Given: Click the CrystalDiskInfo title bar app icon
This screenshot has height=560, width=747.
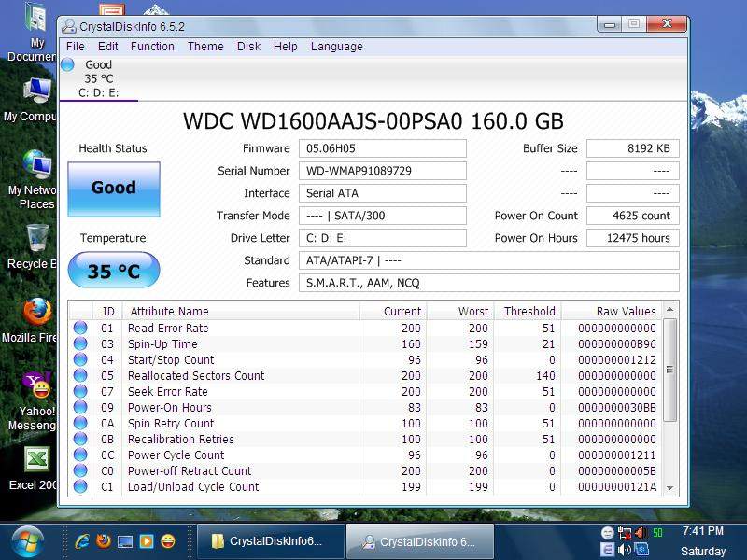Looking at the screenshot, I should point(69,26).
